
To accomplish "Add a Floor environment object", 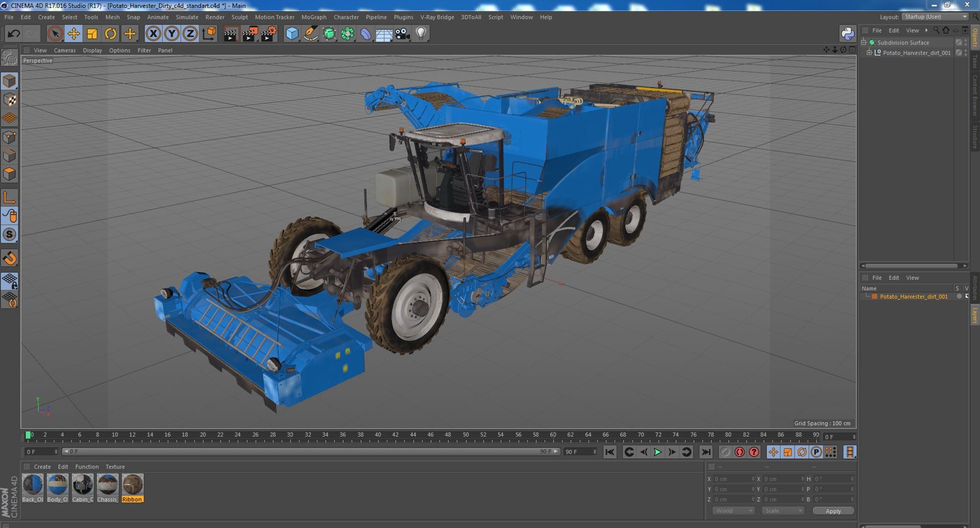I will [x=384, y=34].
